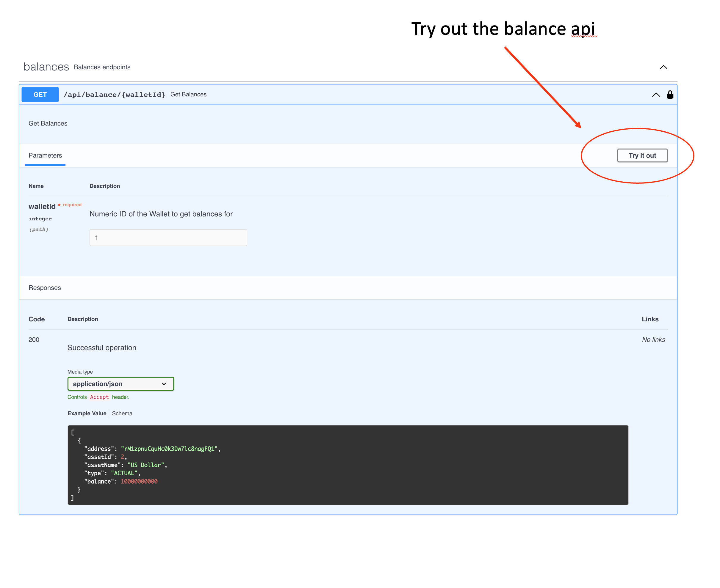The width and height of the screenshot is (720, 588).
Task: Click the "Numeric ID of the Wallet" description
Action: coord(161,214)
